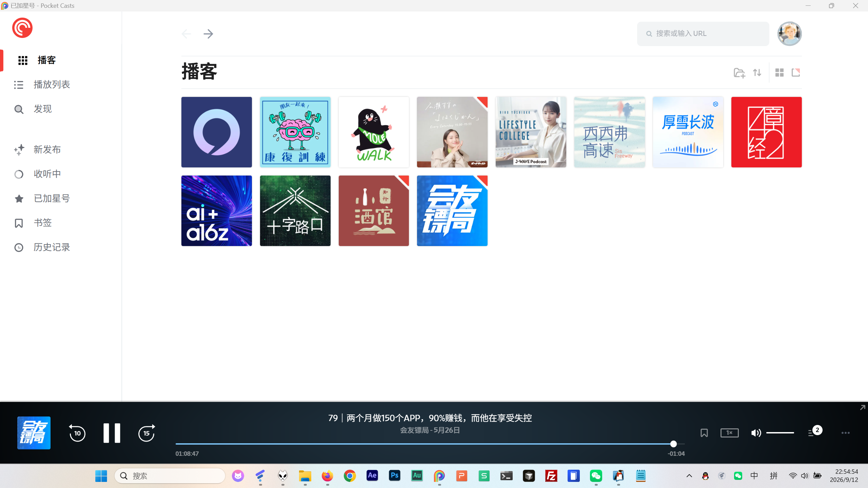Show hidden system tray icons
The image size is (868, 488).
click(689, 476)
